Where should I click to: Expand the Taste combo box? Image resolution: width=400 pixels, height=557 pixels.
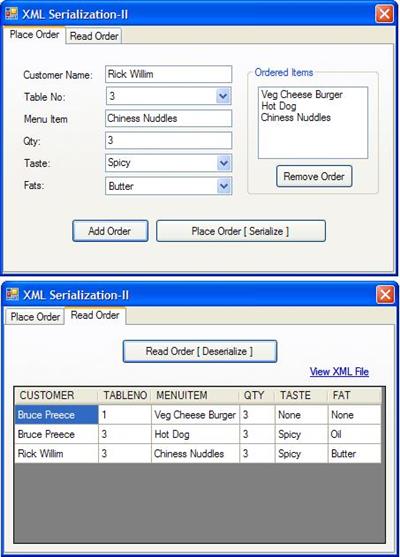coord(223,163)
